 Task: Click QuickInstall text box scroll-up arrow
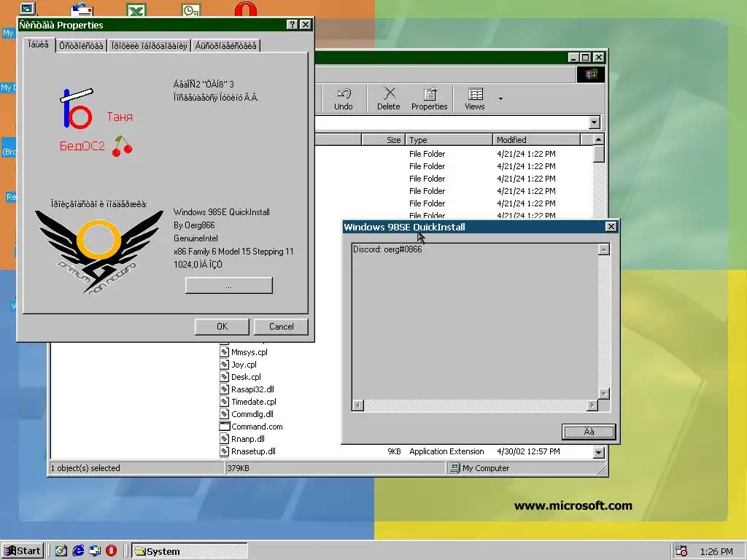click(x=603, y=249)
